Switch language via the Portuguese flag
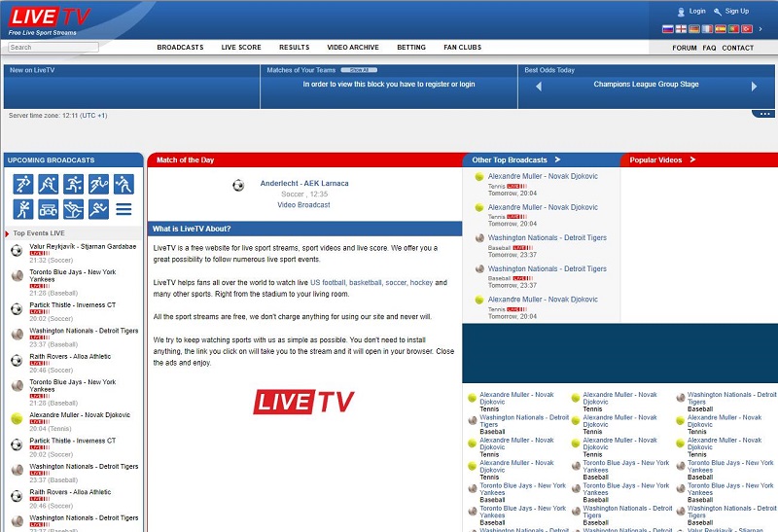The width and height of the screenshot is (778, 532). 733,29
